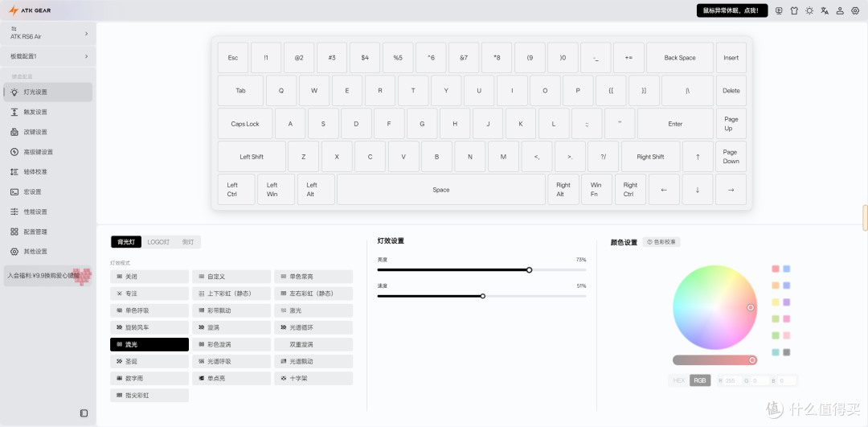Select 左右彩虹（静态）lighting mode
Image resolution: width=868 pixels, height=427 pixels.
point(313,294)
